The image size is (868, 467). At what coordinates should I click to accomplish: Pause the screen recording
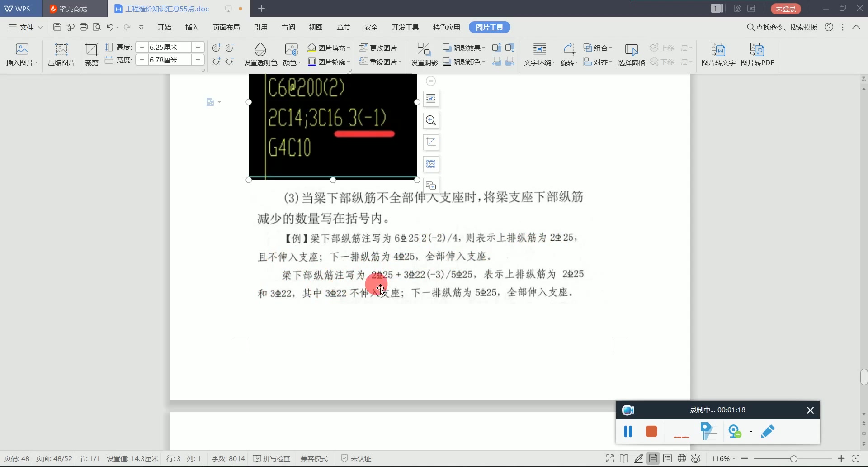[628, 431]
